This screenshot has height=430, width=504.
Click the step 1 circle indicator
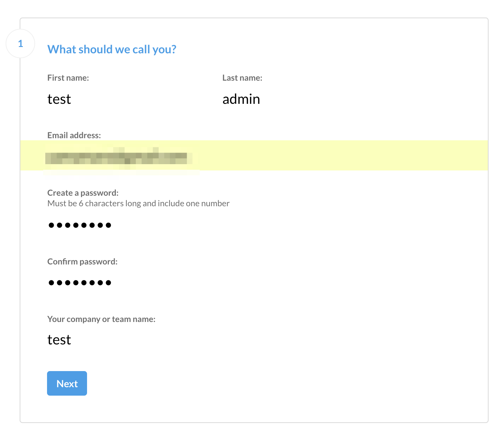coord(20,43)
